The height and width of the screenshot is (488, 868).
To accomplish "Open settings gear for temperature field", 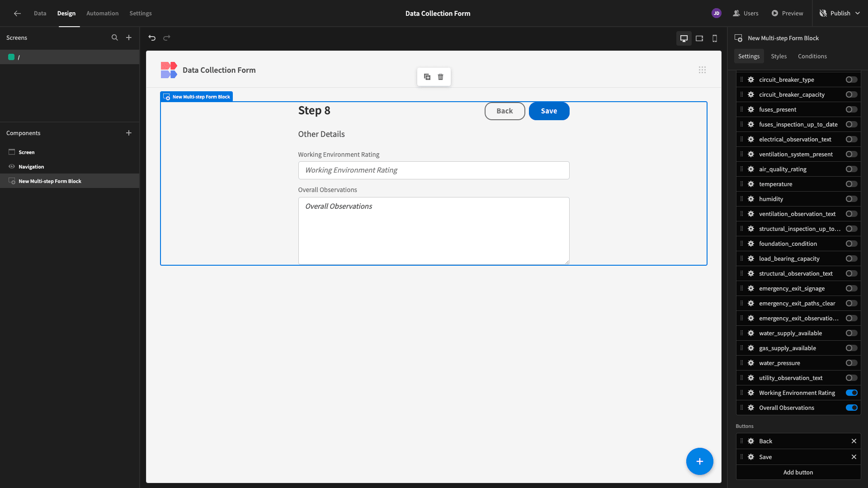I will pyautogui.click(x=751, y=184).
